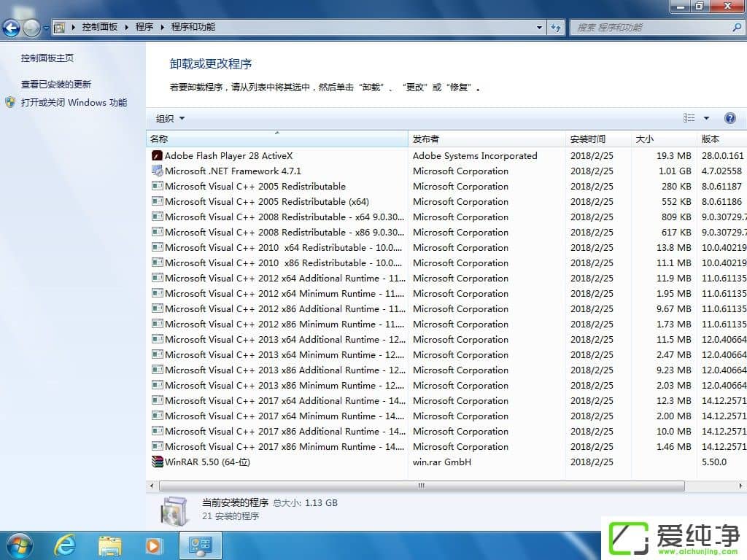Click the Start orb
The height and width of the screenshot is (560, 747).
(x=18, y=545)
